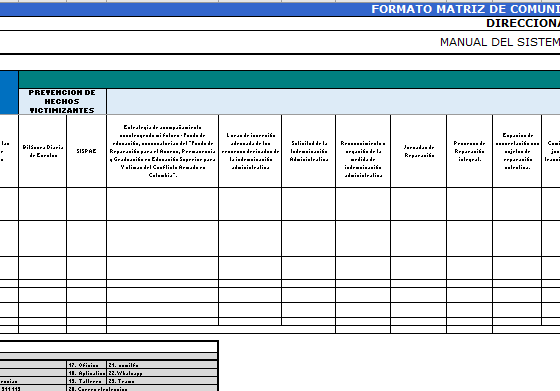Click the teal colored header band
This screenshot has width=560, height=391.
[x=289, y=80]
